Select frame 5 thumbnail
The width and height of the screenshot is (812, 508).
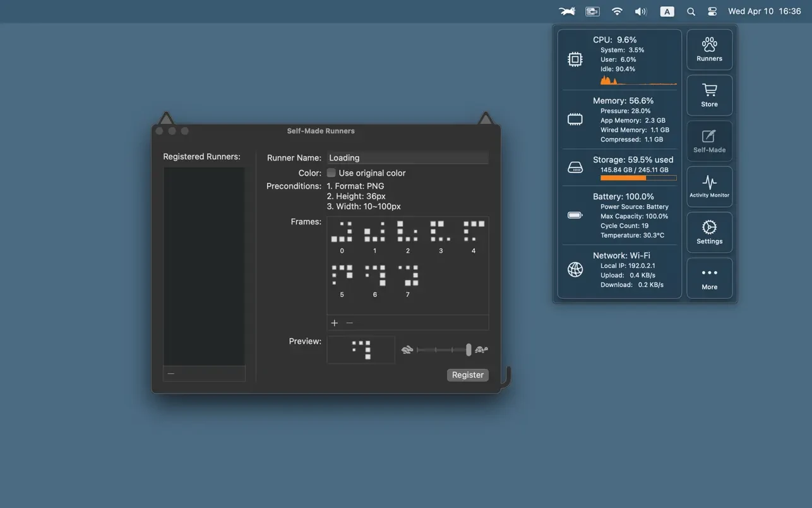[x=342, y=275]
